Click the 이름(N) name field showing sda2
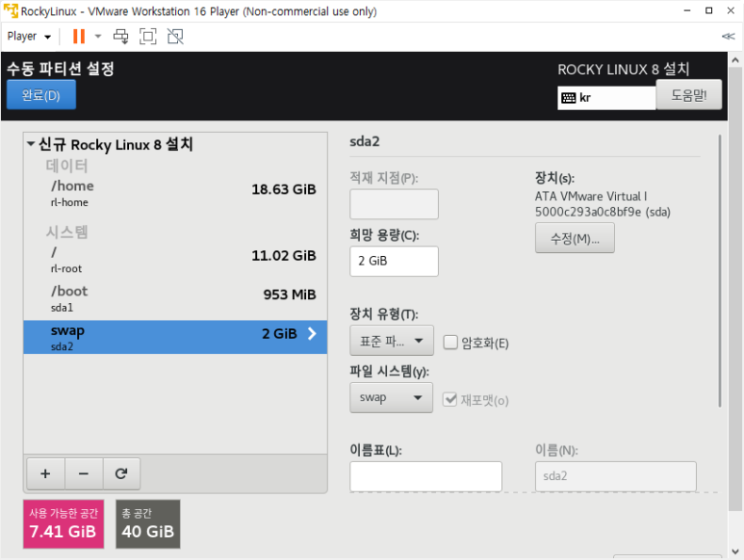 pyautogui.click(x=615, y=476)
